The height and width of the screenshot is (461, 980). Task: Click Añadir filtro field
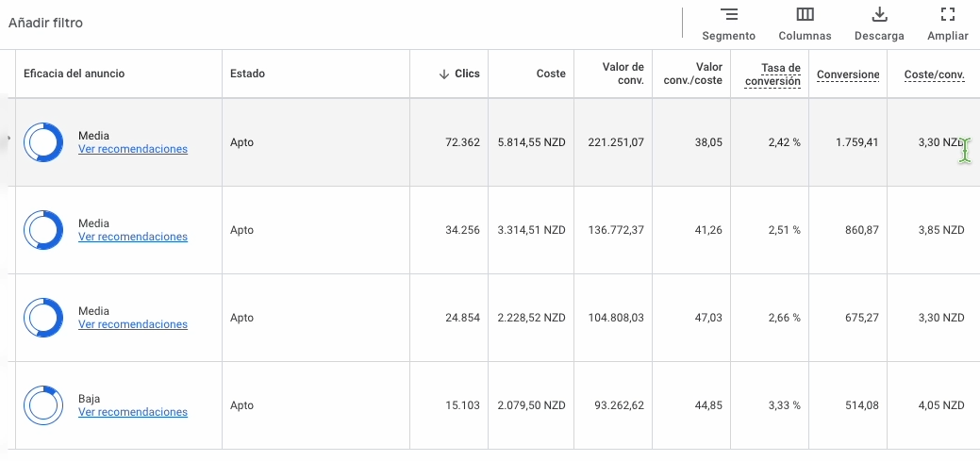pos(46,23)
